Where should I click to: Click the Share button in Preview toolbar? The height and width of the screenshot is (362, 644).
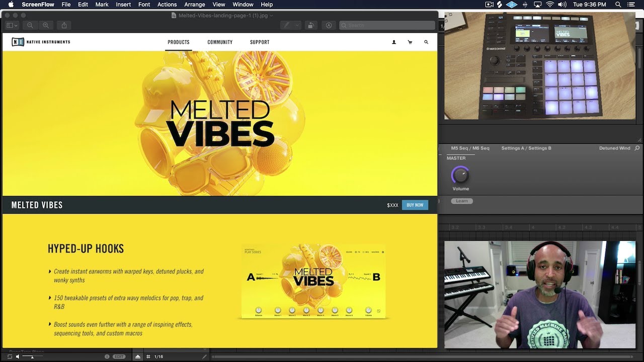(64, 25)
